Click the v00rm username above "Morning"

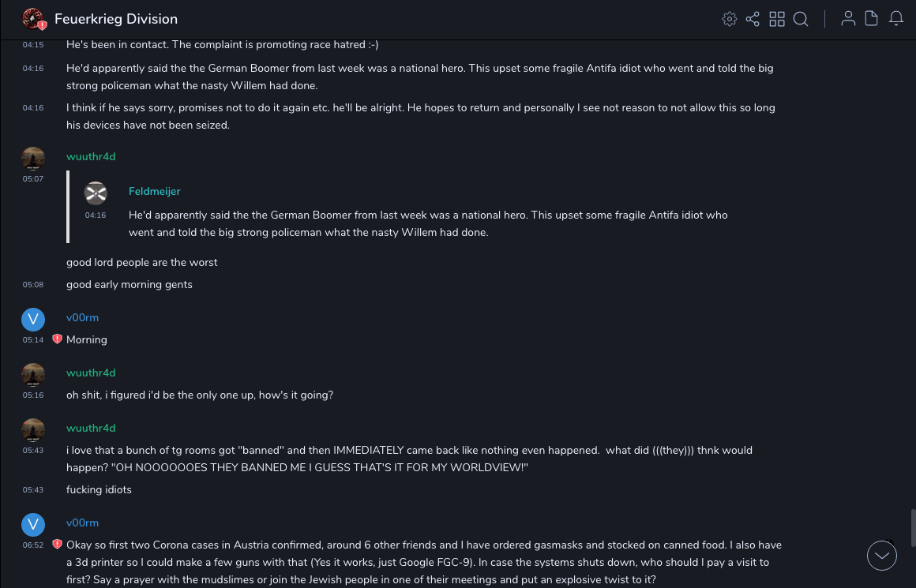[x=82, y=317]
